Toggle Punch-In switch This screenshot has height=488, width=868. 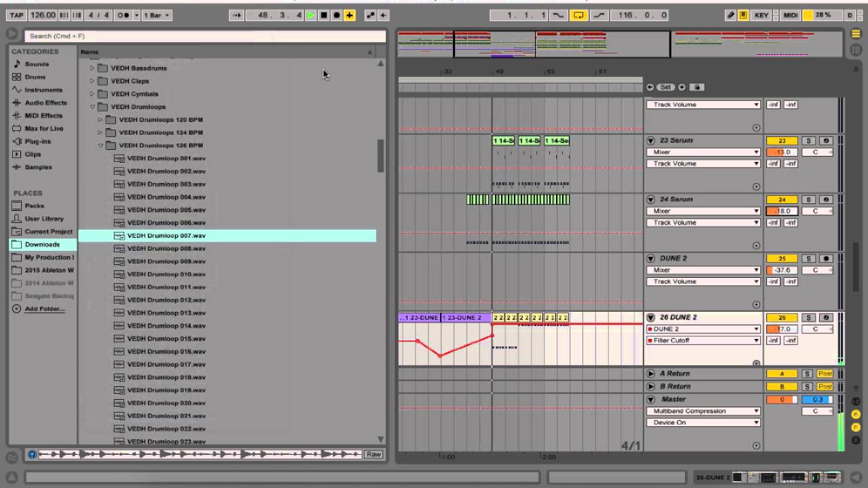point(558,15)
